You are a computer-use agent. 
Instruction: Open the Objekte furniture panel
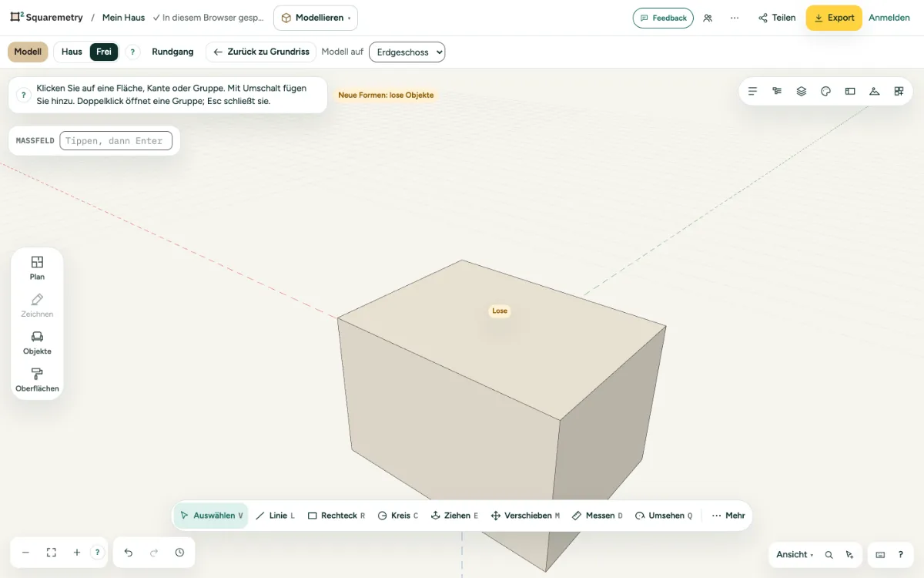tap(37, 344)
